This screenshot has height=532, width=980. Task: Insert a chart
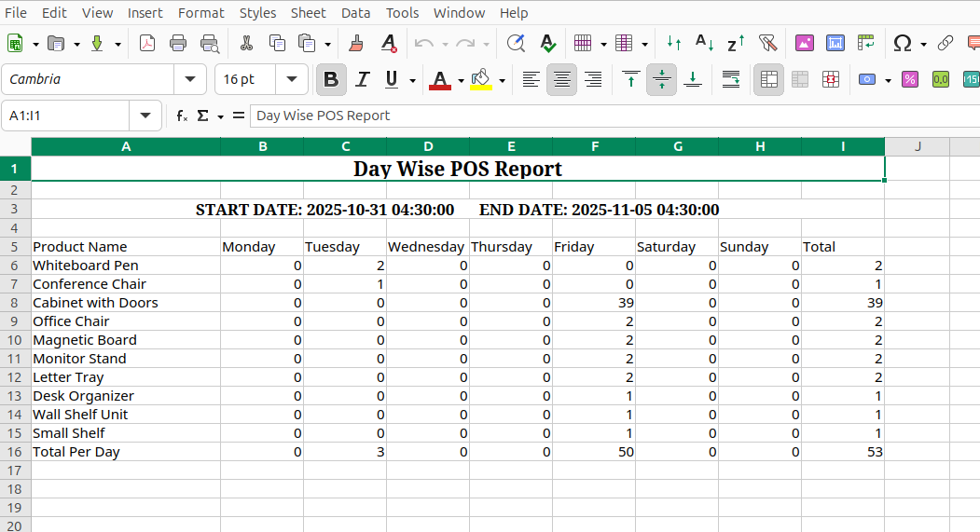click(x=835, y=44)
